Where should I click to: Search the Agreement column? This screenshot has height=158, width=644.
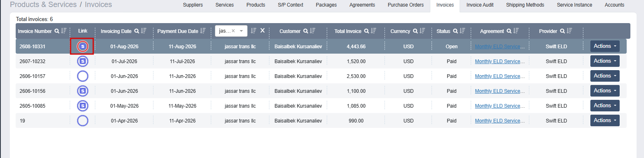point(509,31)
